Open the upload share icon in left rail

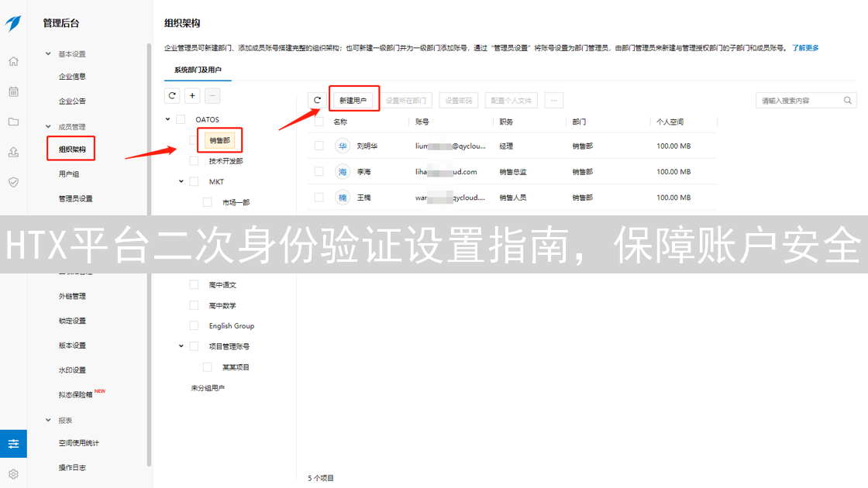pyautogui.click(x=13, y=152)
